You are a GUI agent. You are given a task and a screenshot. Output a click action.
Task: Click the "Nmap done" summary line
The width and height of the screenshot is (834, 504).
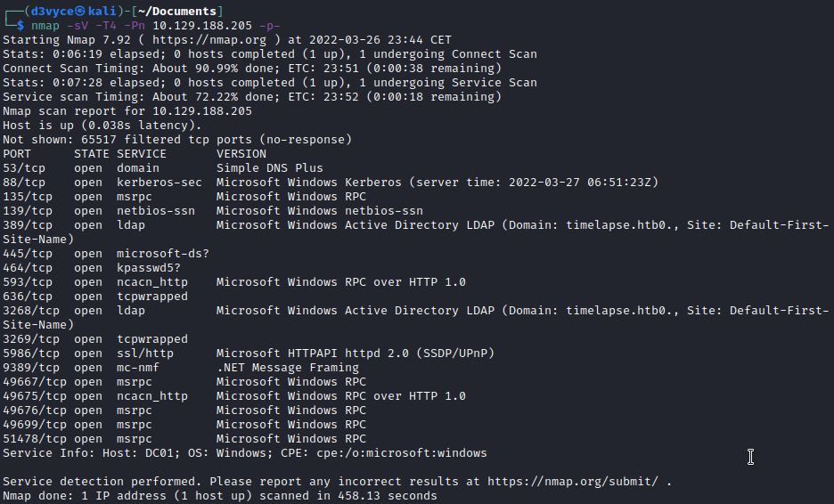tap(219, 496)
